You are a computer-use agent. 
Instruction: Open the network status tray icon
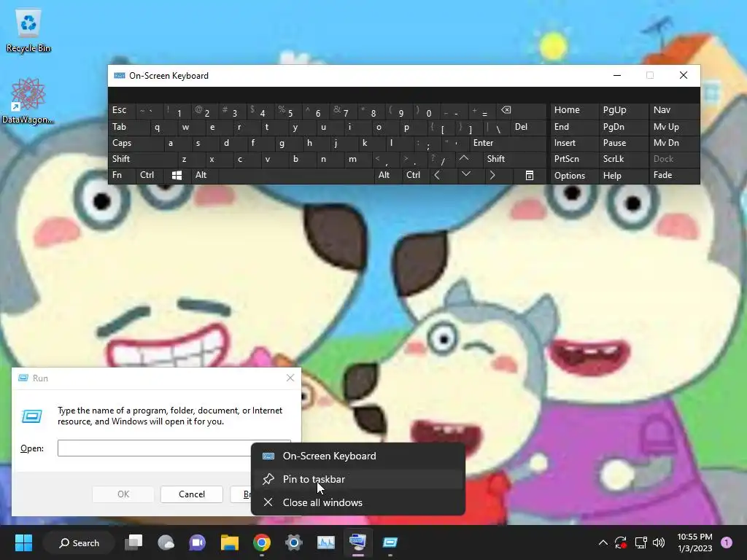coord(640,542)
